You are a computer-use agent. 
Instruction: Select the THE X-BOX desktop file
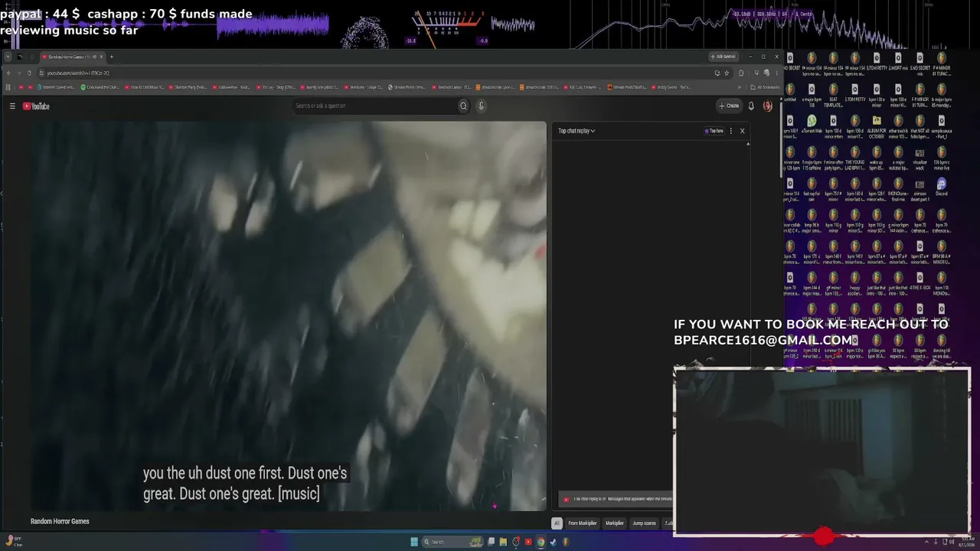pyautogui.click(x=920, y=281)
